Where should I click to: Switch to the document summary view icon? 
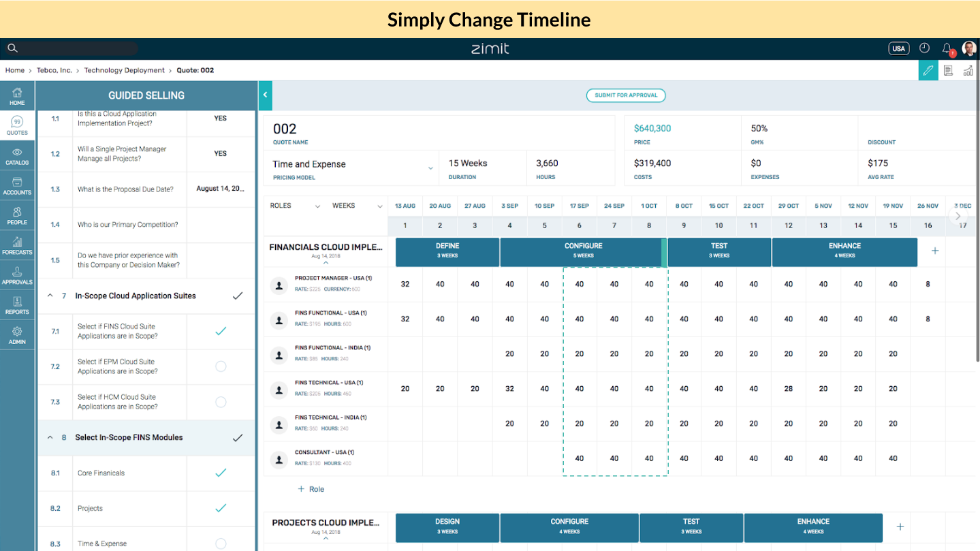[x=948, y=70]
